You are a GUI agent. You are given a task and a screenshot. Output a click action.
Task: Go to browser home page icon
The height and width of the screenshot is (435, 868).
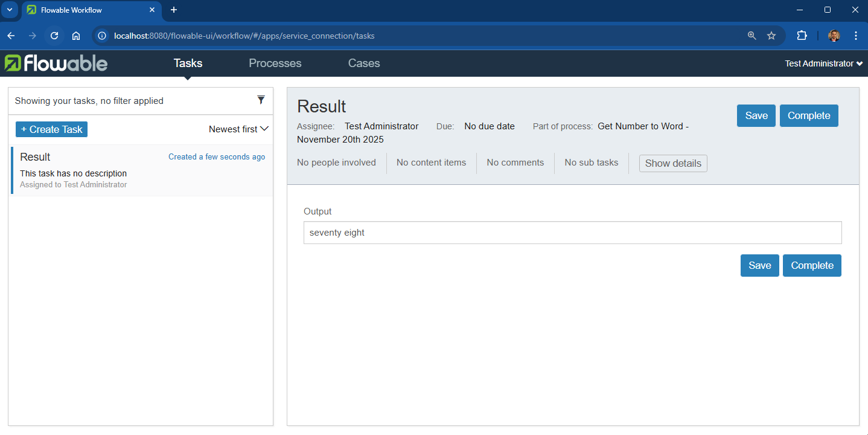(x=76, y=36)
